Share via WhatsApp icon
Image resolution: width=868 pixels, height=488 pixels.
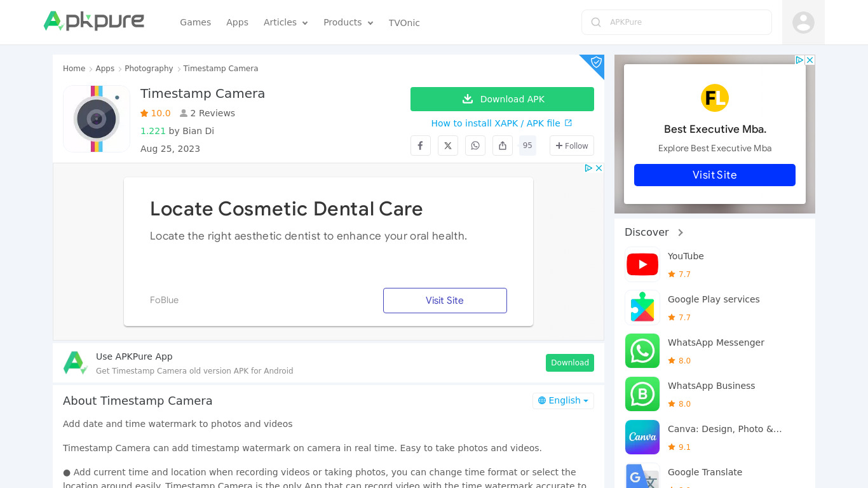pos(475,146)
